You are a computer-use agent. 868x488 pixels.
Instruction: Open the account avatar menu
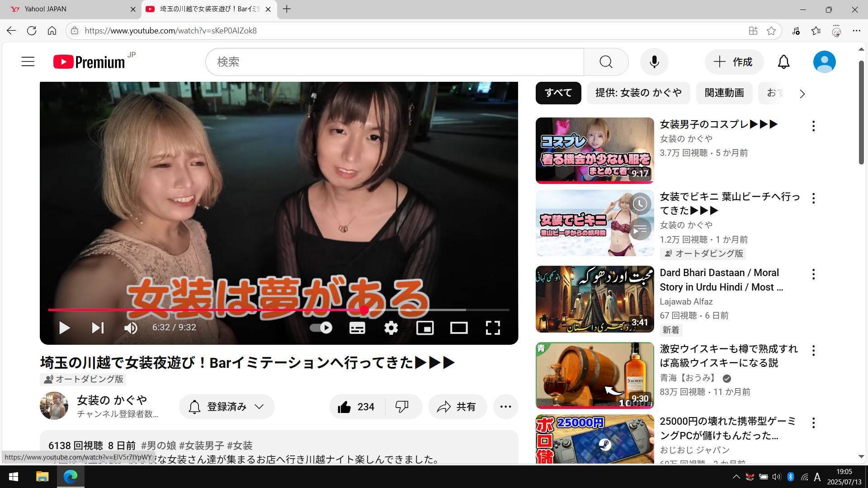(824, 62)
